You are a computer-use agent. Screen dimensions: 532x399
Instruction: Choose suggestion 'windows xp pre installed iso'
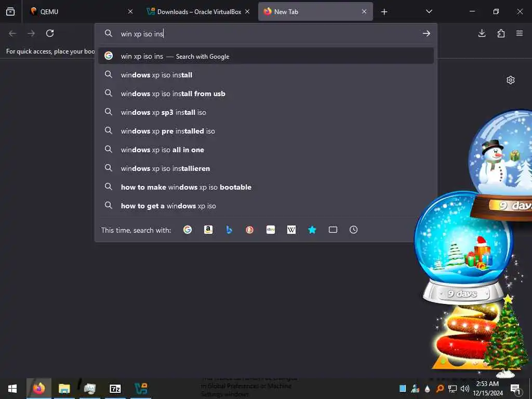pyautogui.click(x=266, y=131)
